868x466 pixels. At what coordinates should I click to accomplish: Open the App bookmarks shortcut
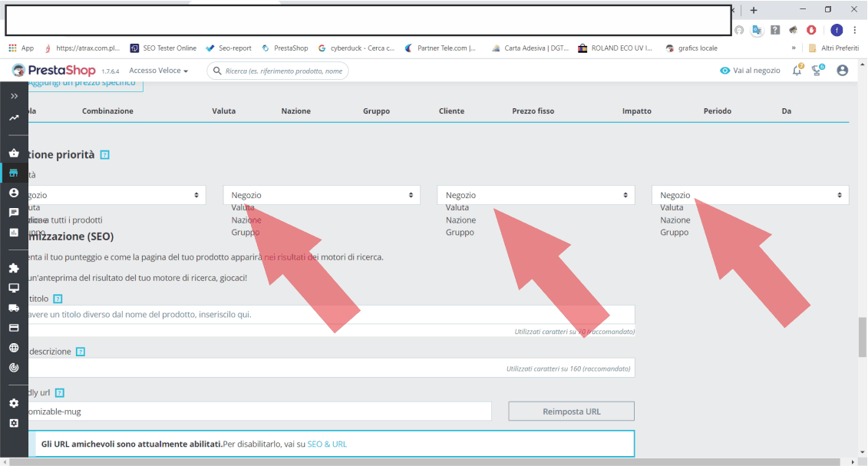point(21,48)
